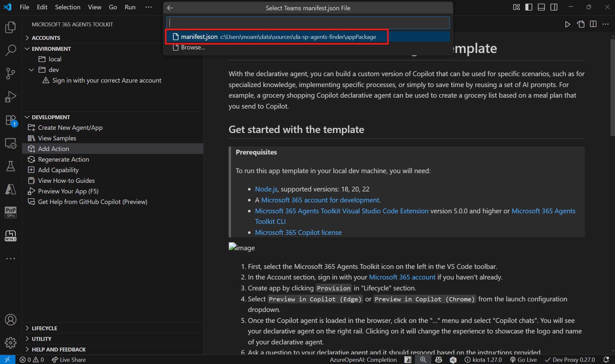Collapse the ENVIRONMENT section
This screenshot has height=364, width=615.
point(113,49)
